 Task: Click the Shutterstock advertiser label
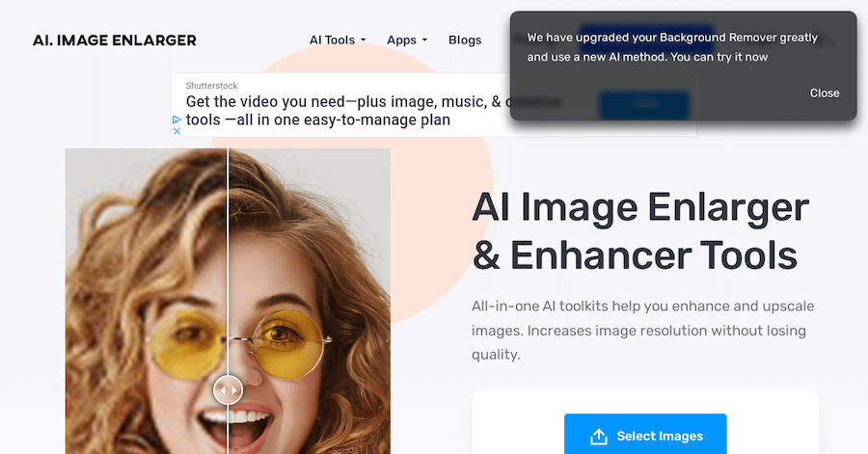[x=211, y=86]
